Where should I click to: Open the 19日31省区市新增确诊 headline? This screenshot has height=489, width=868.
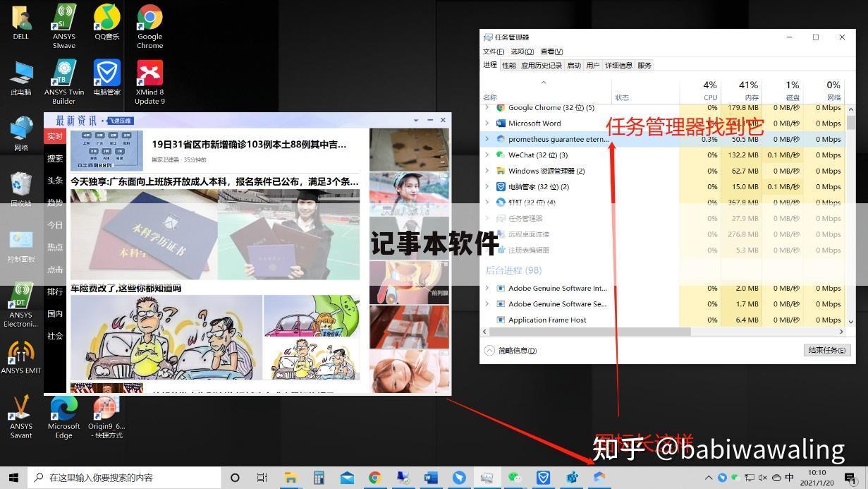(x=249, y=145)
